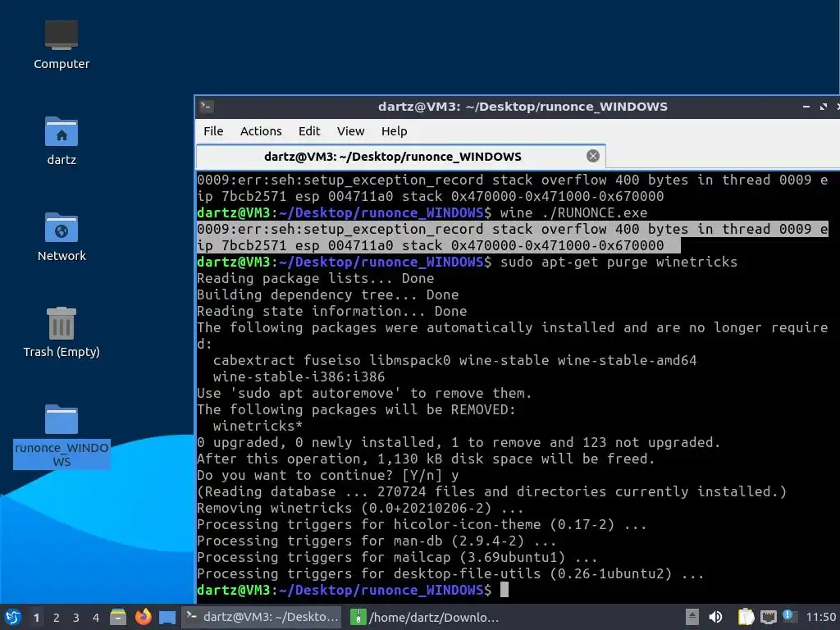Click 'Processing triggers for hicolor-icon-theme' line
Screen dimensions: 840x630
pos(422,524)
